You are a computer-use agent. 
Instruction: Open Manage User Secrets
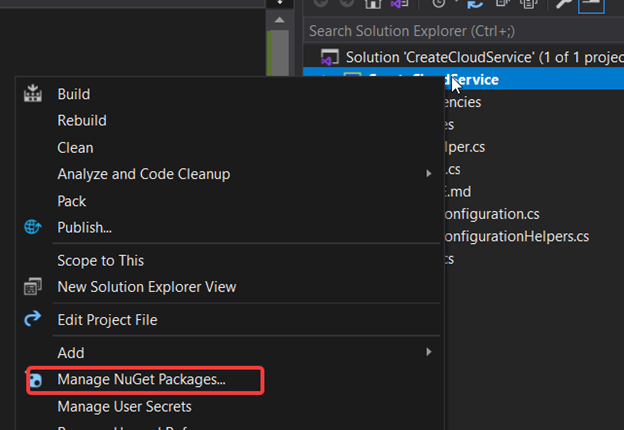click(x=124, y=406)
